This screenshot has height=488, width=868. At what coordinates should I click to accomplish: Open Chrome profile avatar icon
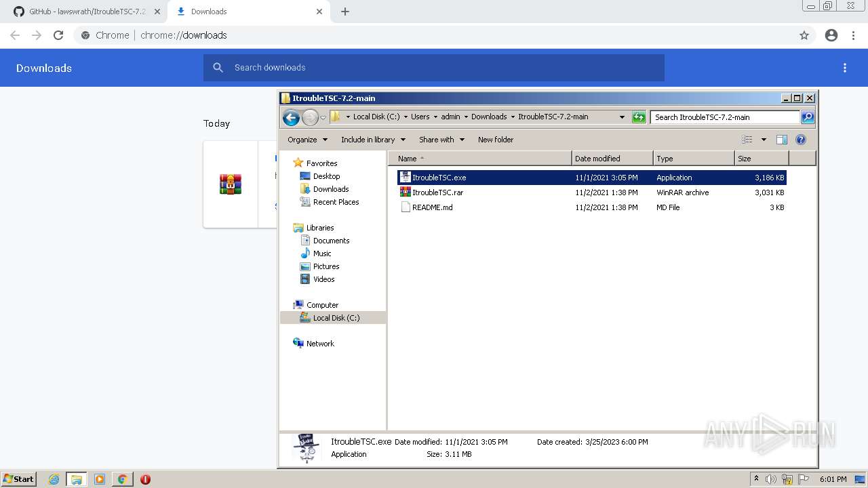coord(831,35)
